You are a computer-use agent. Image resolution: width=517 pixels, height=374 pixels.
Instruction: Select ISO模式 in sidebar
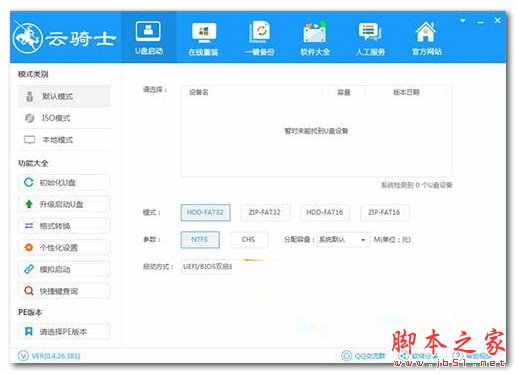[x=64, y=118]
